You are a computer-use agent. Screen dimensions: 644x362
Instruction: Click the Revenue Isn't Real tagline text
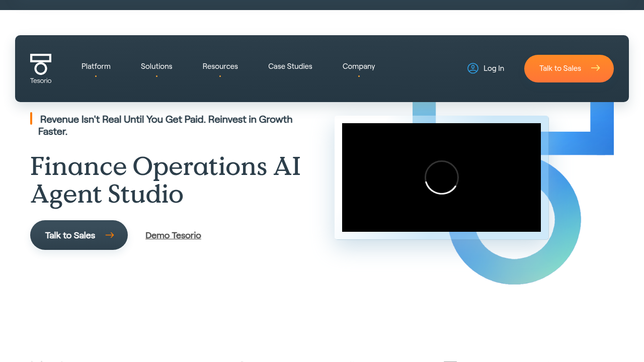point(166,125)
